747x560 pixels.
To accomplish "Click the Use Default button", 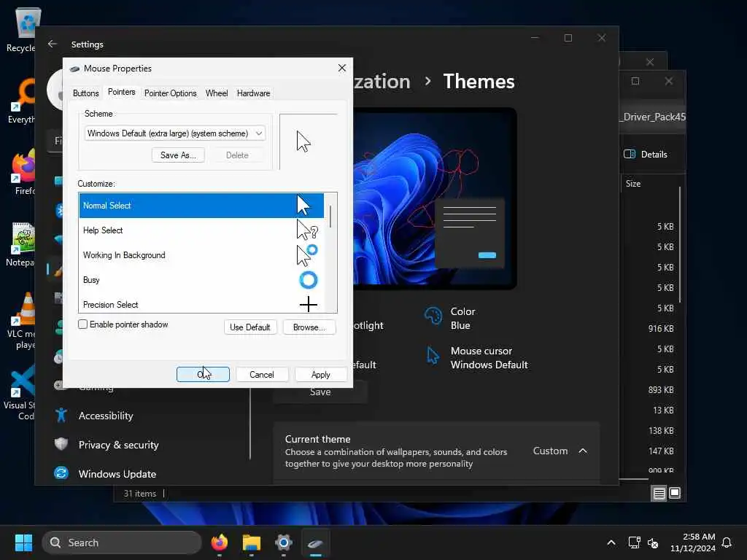I will [x=250, y=327].
